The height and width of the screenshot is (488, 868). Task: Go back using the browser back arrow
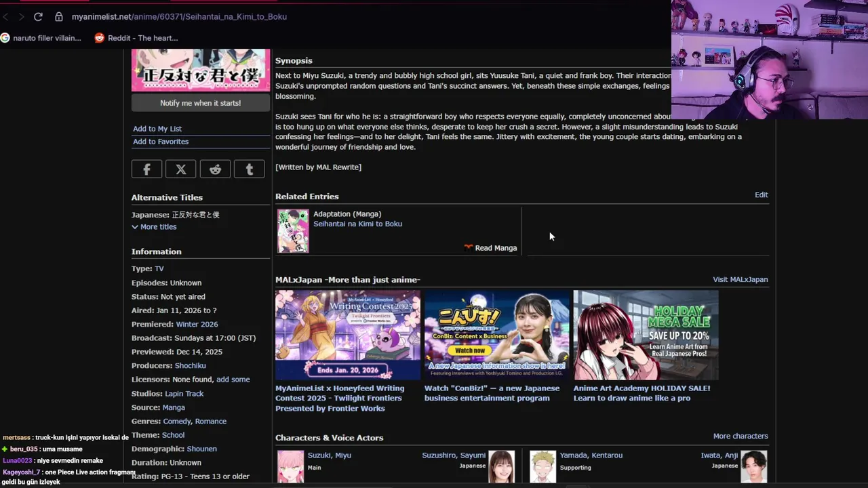6,16
